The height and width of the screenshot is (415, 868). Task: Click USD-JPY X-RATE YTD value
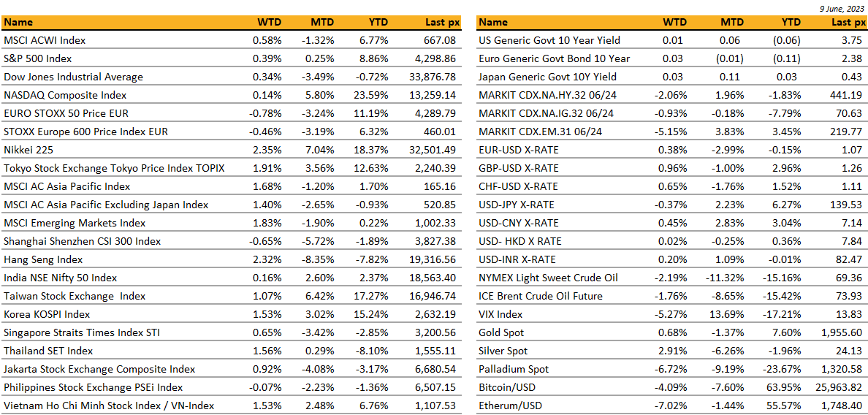pyautogui.click(x=786, y=205)
